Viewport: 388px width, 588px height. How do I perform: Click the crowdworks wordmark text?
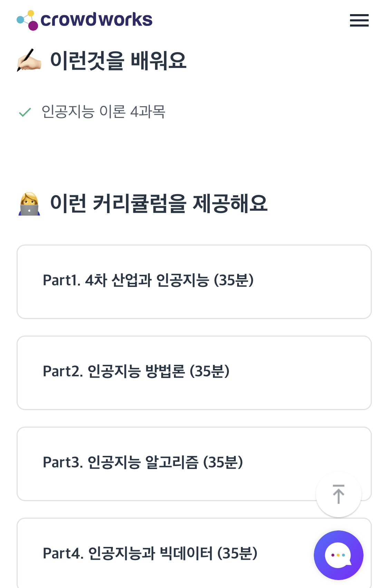coord(96,20)
